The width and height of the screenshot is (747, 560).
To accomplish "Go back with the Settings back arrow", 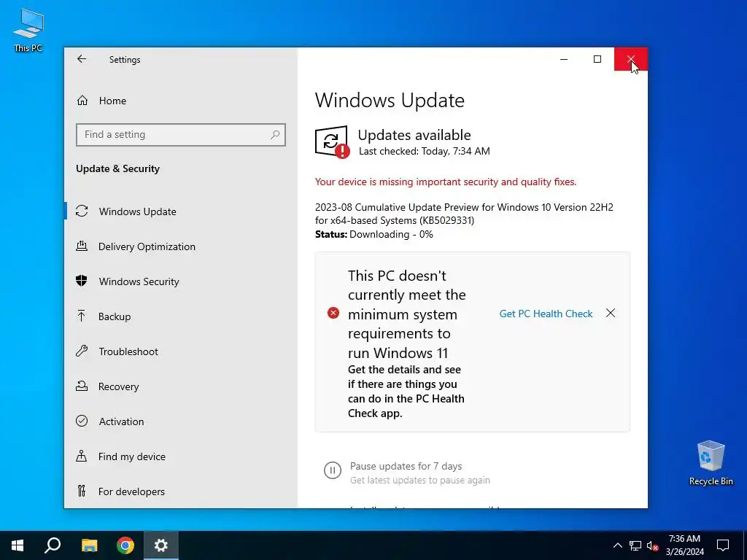I will 82,59.
